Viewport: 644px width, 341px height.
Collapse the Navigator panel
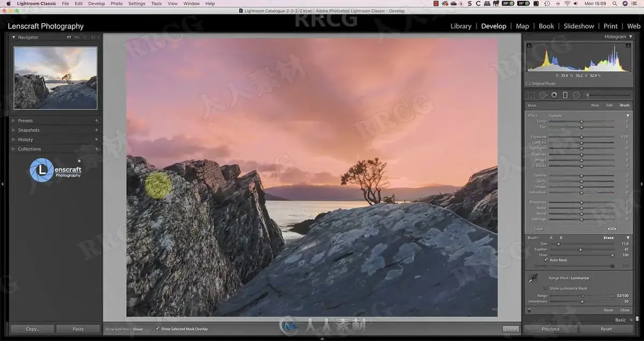[x=14, y=38]
